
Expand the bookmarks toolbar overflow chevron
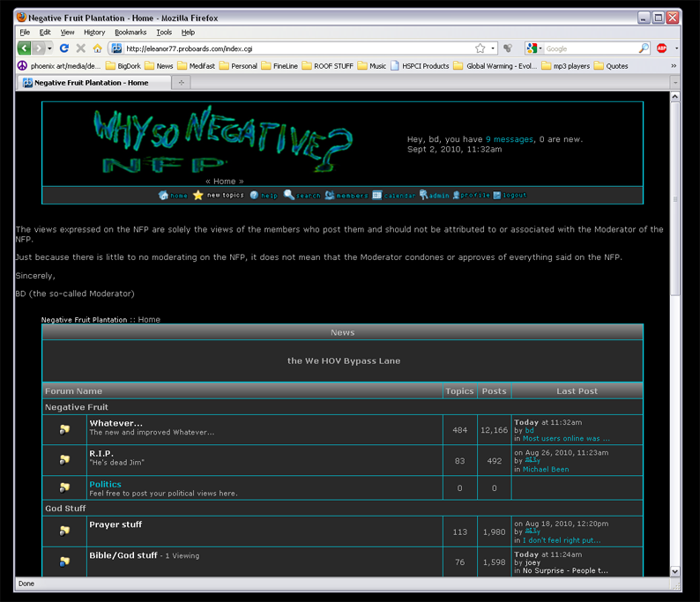tap(674, 66)
